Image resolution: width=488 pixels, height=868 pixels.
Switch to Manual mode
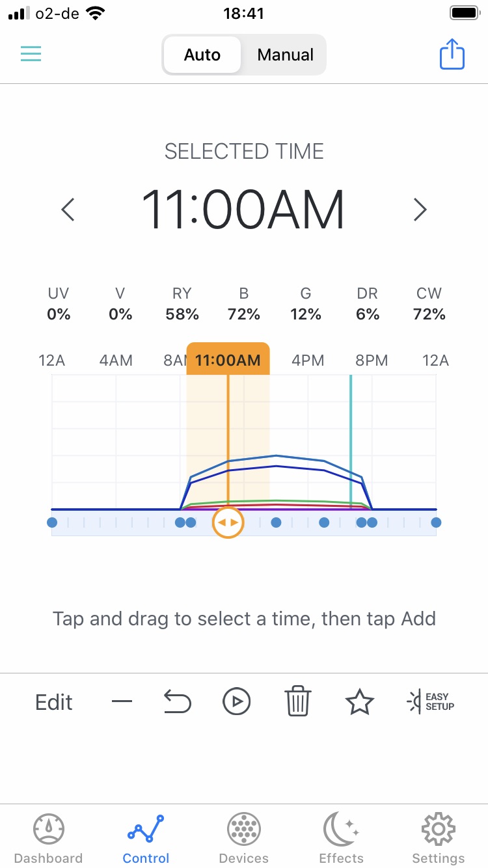coord(285,55)
